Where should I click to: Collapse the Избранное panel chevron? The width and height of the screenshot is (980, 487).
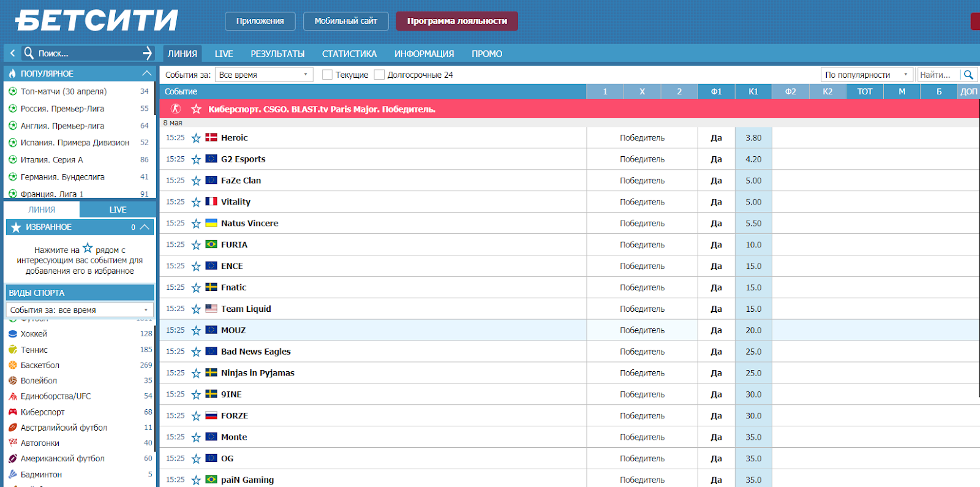[x=145, y=227]
